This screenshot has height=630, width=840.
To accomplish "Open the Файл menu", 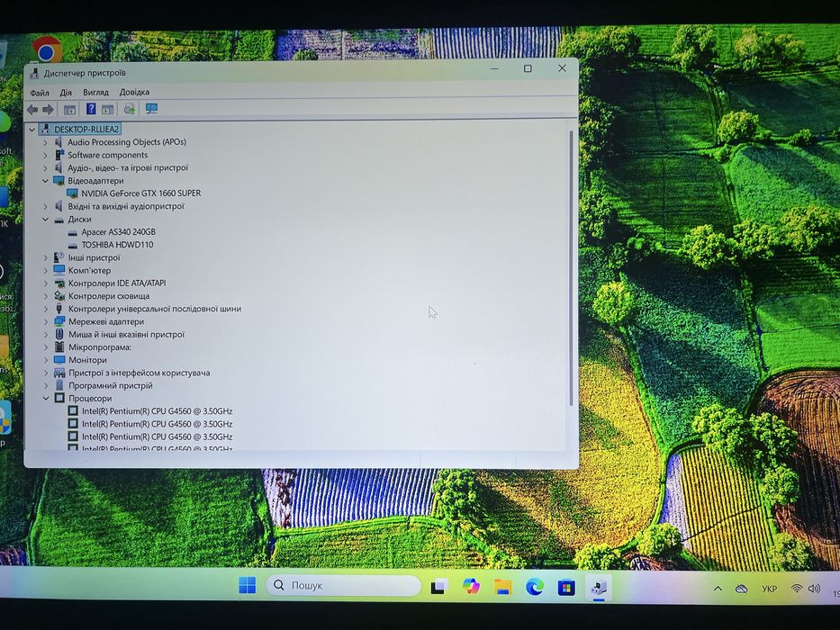I will [x=40, y=92].
